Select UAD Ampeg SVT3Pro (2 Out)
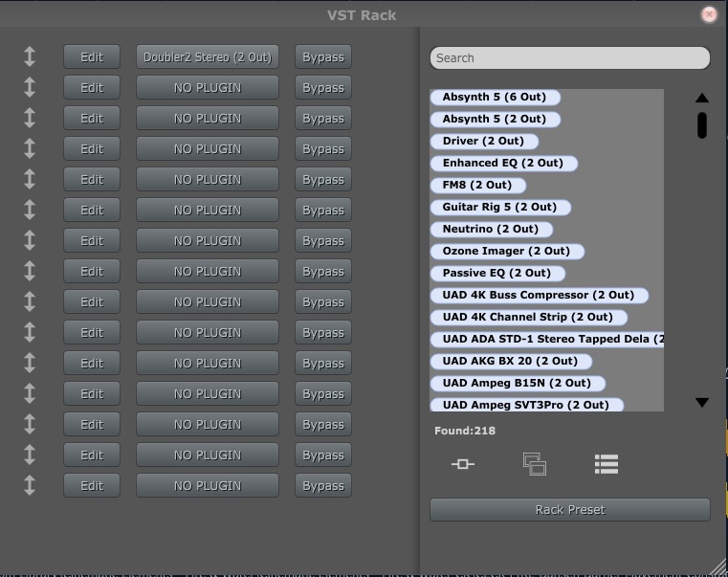 pyautogui.click(x=526, y=404)
